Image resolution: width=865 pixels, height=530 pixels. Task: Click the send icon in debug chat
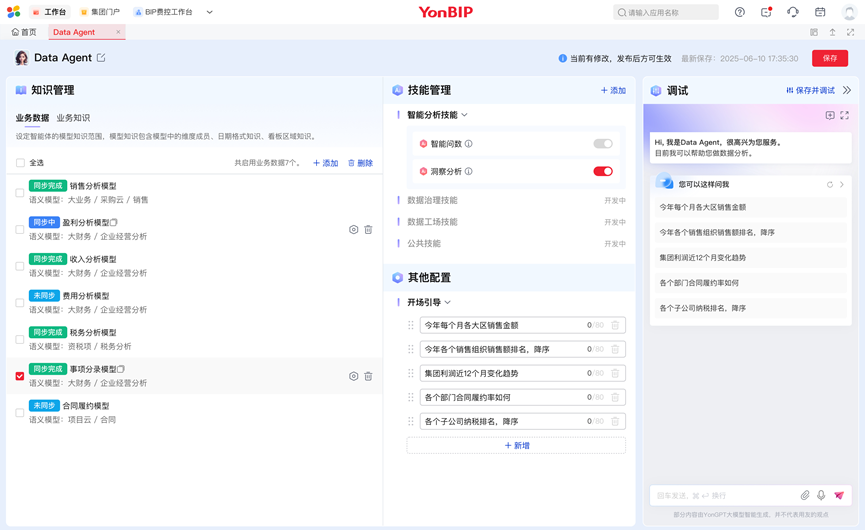point(839,496)
